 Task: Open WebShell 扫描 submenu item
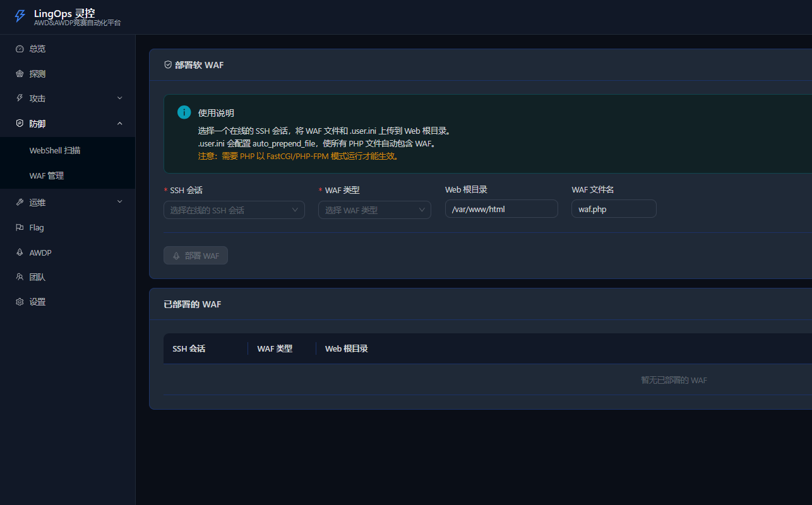click(68, 150)
